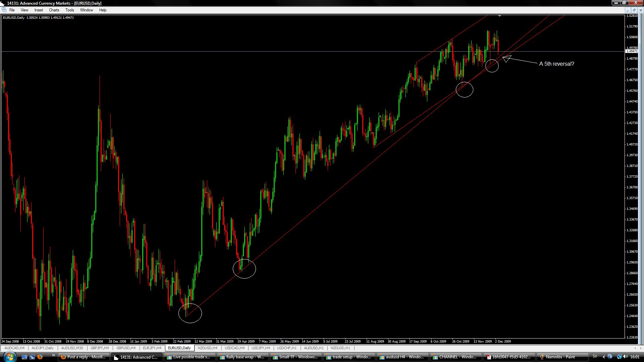Click the 'A 5th reversal?' chart label
The height and width of the screenshot is (362, 644).
(556, 64)
